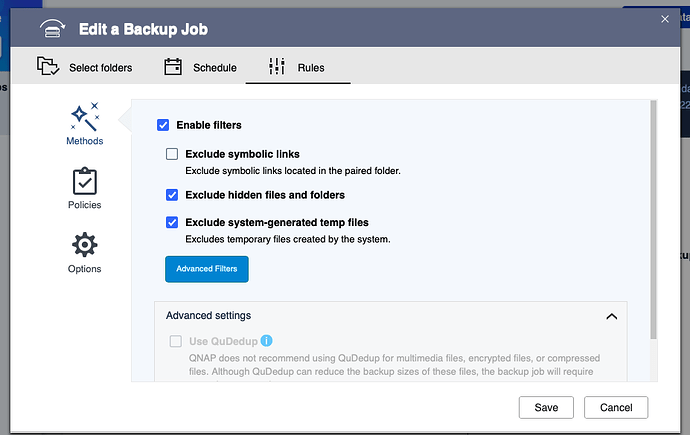Click the Methods magic wand icon
The width and height of the screenshot is (690, 435).
85,117
